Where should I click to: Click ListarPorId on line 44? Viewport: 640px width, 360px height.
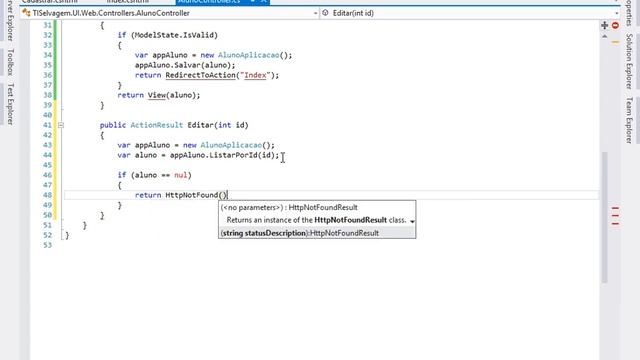[233, 155]
